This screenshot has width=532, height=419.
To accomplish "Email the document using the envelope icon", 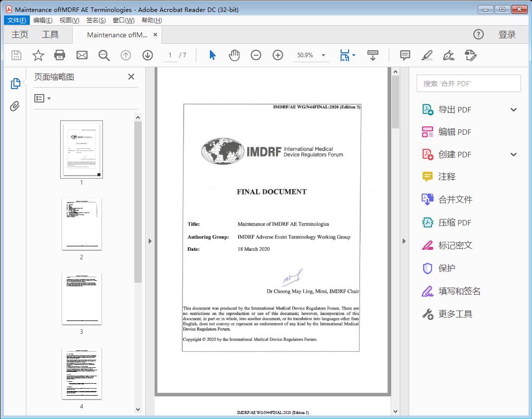I will click(x=82, y=55).
